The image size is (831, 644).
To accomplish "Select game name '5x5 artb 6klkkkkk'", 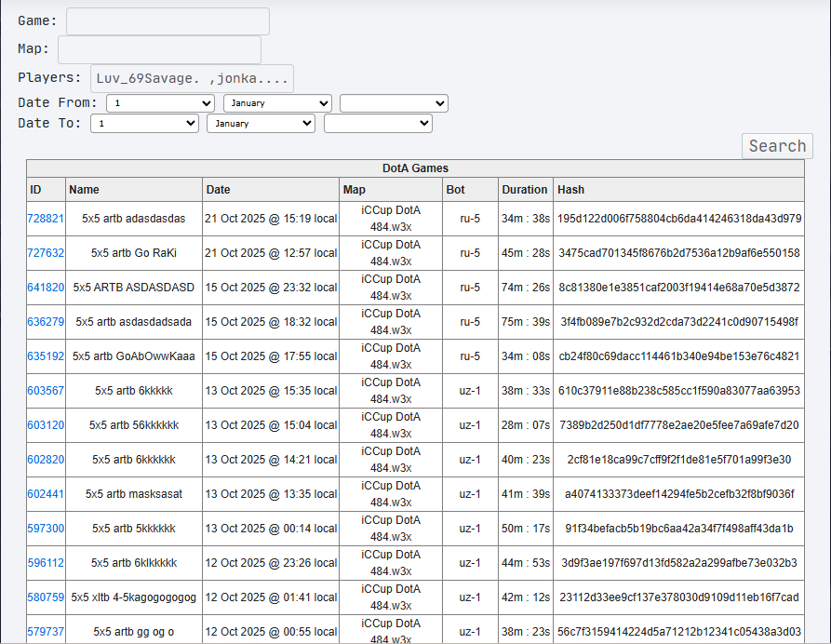I will (134, 563).
